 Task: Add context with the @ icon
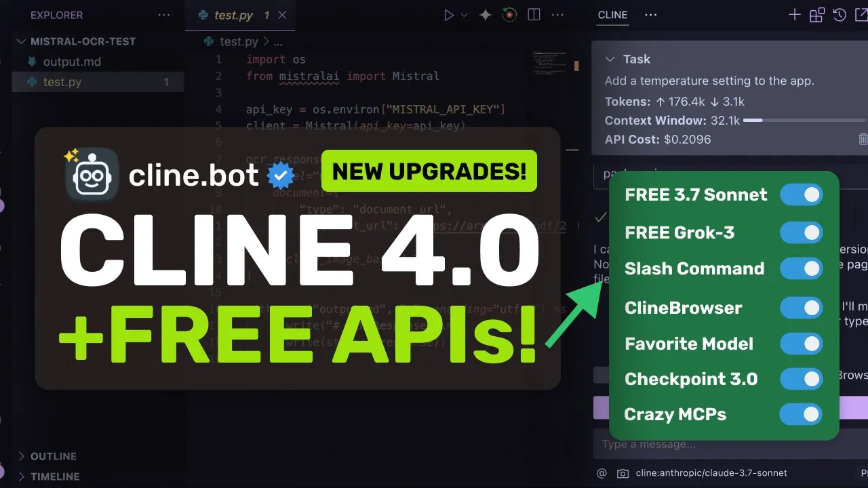tap(601, 473)
